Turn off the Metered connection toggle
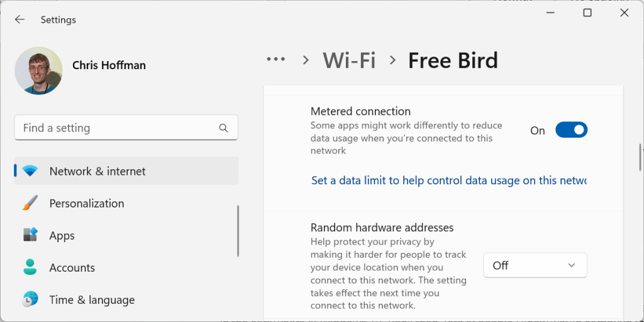 571,130
